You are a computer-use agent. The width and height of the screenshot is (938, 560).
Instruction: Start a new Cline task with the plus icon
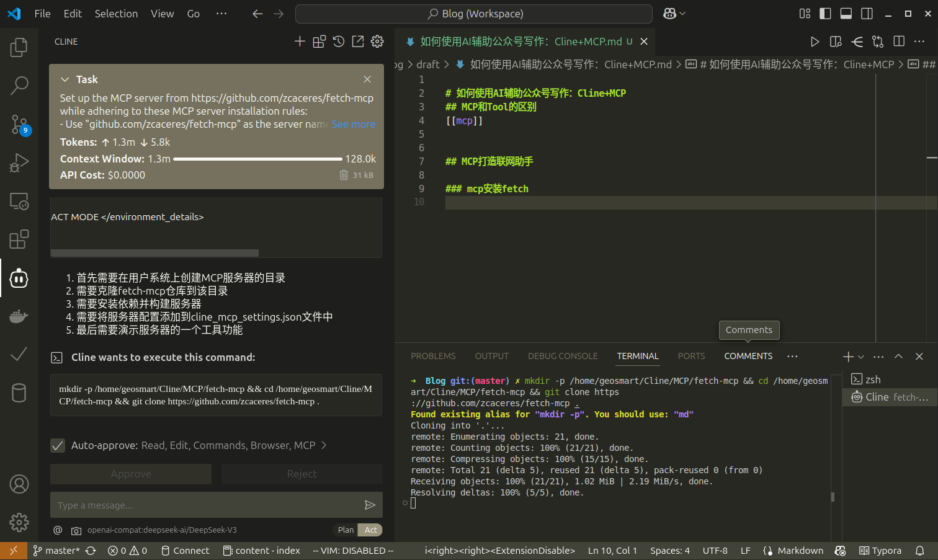(x=300, y=41)
